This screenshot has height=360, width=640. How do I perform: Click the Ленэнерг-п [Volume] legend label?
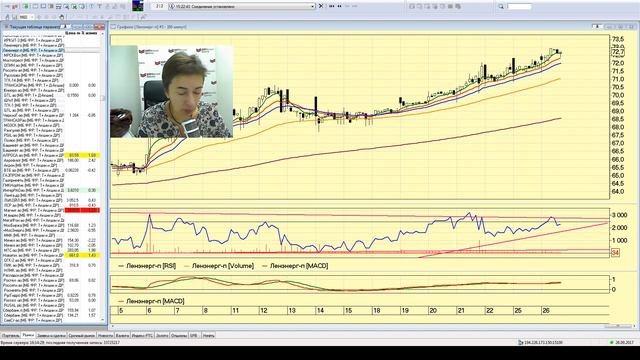(222, 266)
